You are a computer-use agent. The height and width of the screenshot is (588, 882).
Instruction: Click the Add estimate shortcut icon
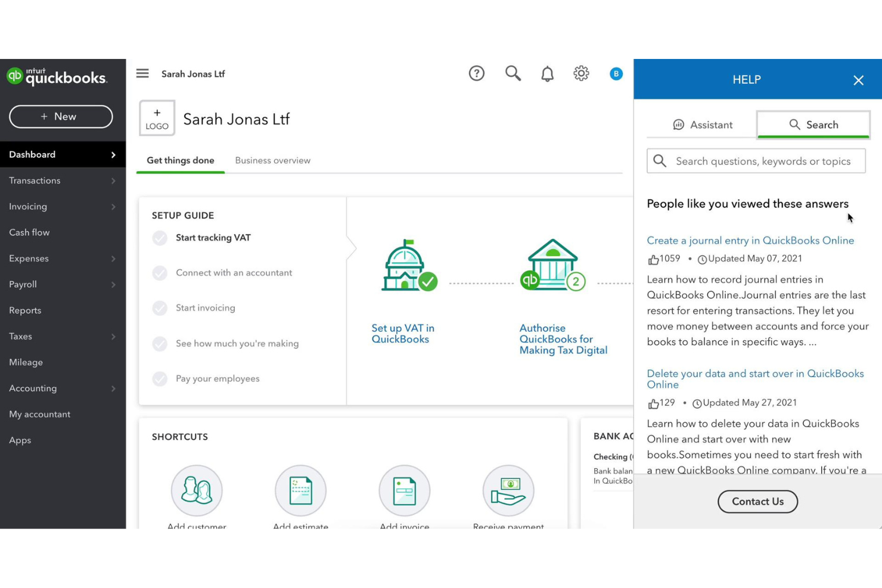(x=300, y=490)
